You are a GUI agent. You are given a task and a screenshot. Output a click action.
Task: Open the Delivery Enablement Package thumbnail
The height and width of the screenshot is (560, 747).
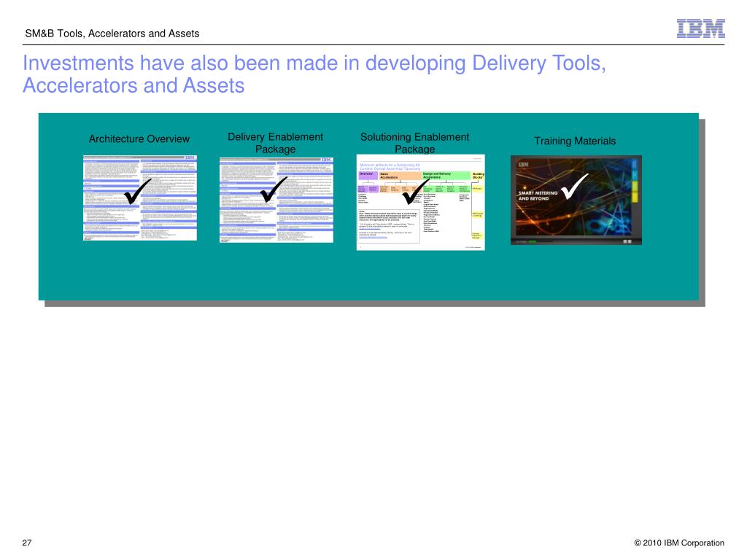click(276, 200)
